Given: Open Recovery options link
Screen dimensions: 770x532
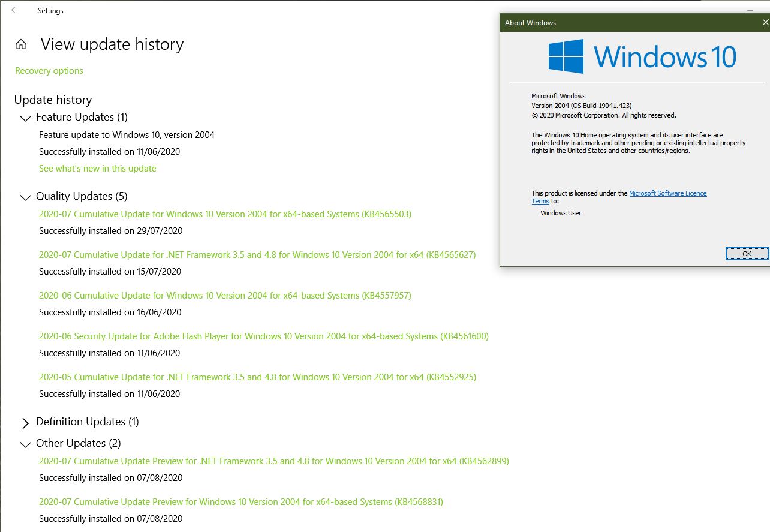Looking at the screenshot, I should (49, 71).
